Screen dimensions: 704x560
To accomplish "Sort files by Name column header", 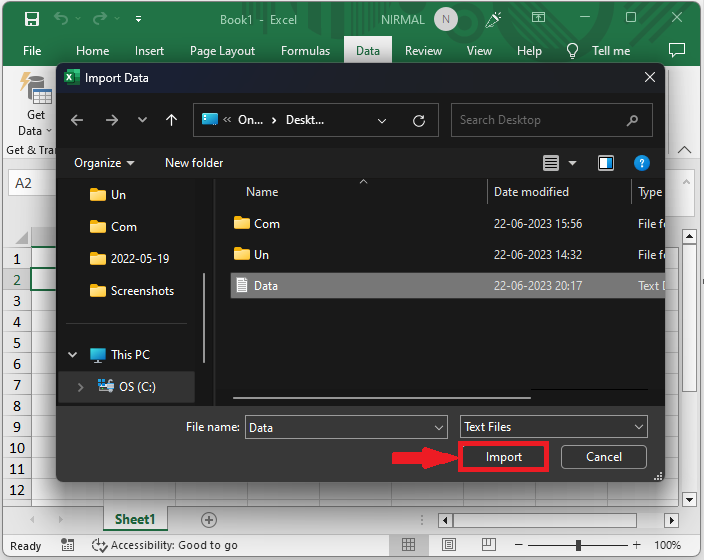I will tap(262, 192).
